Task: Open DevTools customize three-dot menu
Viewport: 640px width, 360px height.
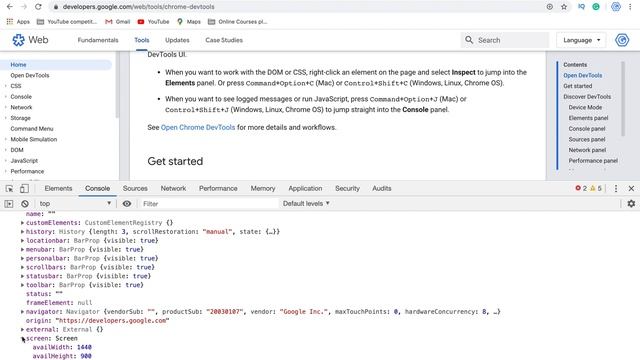Action: pos(616,188)
